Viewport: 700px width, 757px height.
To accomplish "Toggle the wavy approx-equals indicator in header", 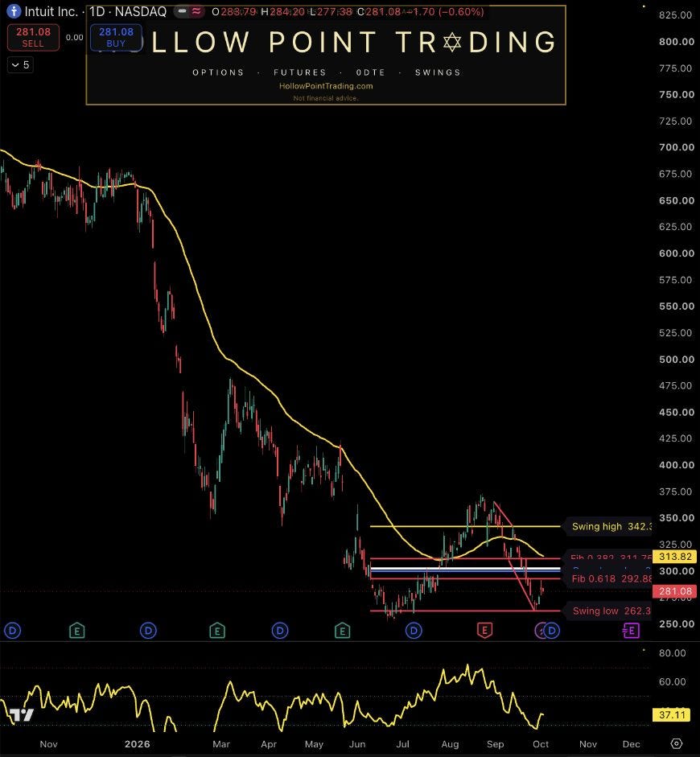I will [196, 10].
